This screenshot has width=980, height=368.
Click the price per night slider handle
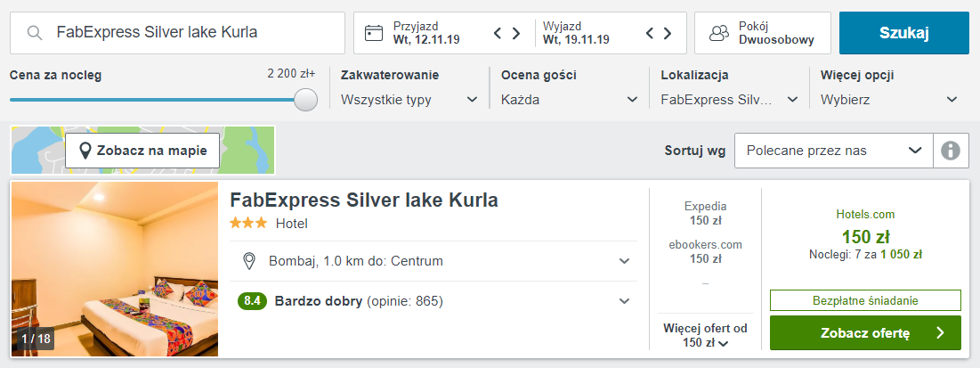tap(305, 100)
